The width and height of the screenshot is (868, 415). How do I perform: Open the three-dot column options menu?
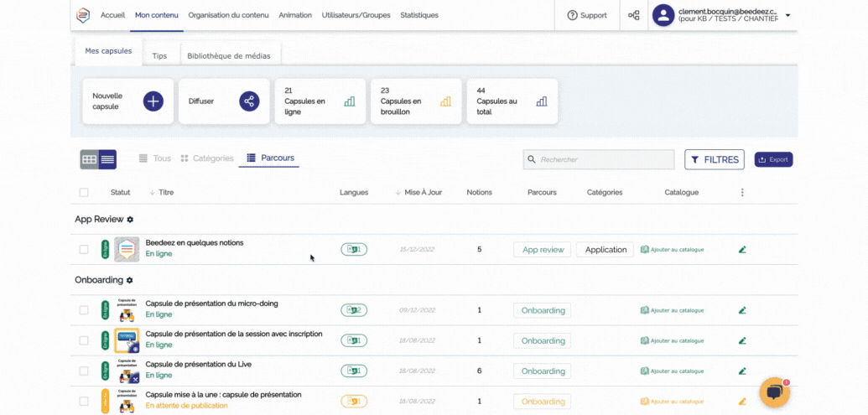(x=742, y=193)
